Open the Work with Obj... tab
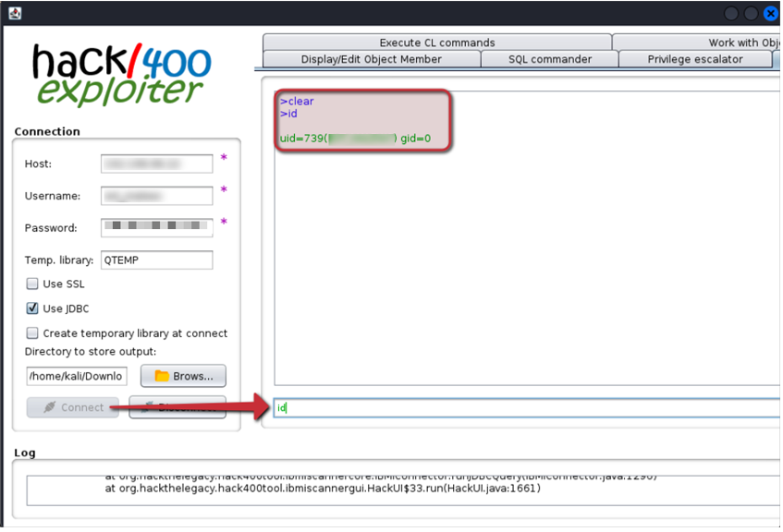Image resolution: width=783 pixels, height=532 pixels. click(x=697, y=42)
